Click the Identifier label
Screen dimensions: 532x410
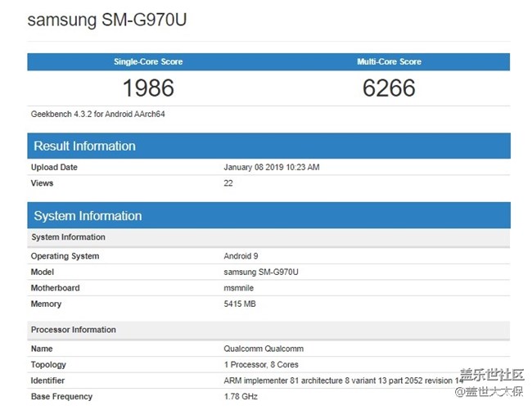click(x=47, y=381)
